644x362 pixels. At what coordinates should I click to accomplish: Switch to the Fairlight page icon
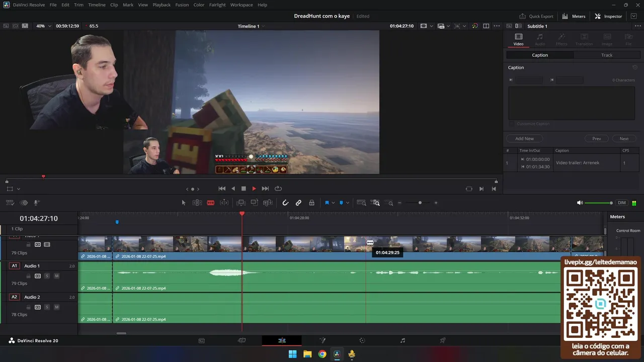point(403,340)
